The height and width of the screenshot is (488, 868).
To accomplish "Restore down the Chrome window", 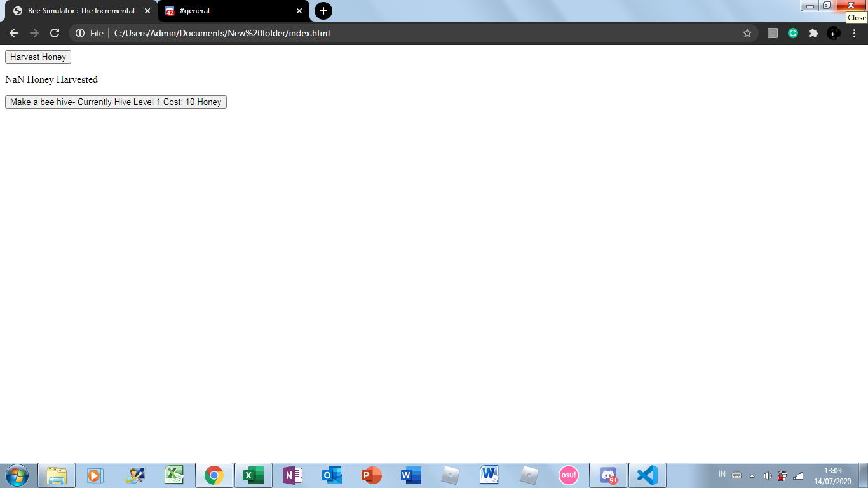I will pyautogui.click(x=827, y=6).
